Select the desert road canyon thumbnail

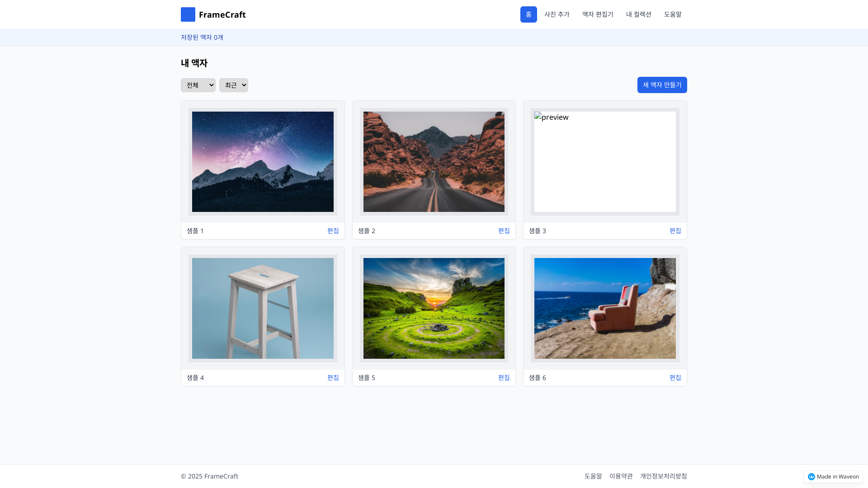tap(434, 162)
